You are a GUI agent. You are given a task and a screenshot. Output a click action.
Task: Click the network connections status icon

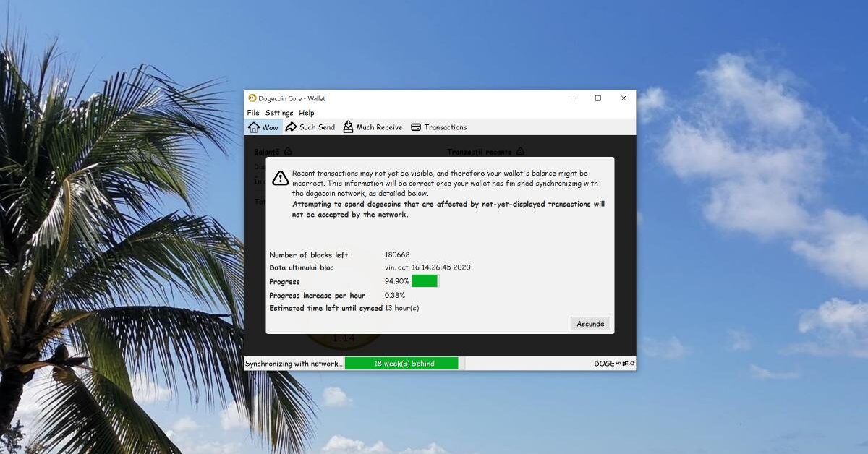pyautogui.click(x=625, y=364)
